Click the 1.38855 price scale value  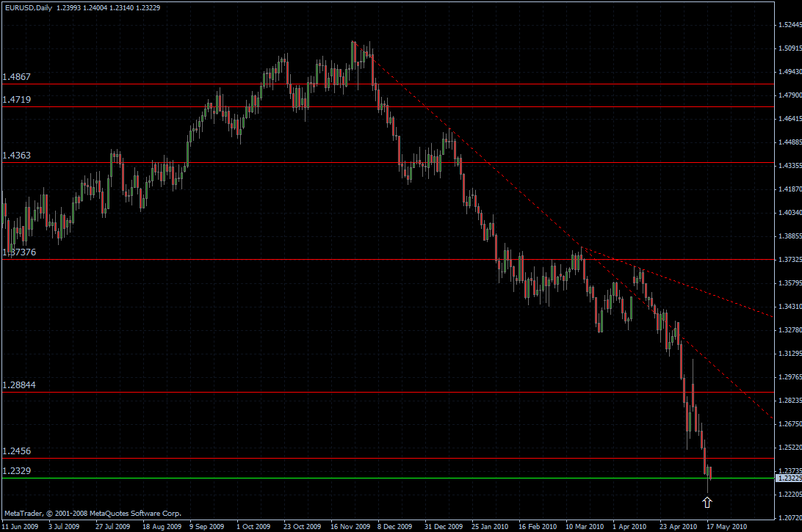(x=790, y=236)
